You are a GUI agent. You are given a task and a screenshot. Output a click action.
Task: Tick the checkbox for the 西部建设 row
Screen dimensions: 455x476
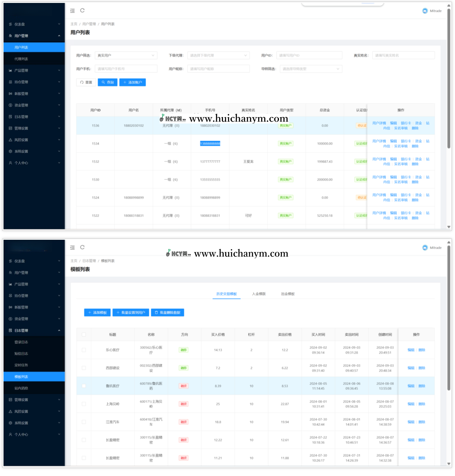tap(84, 368)
